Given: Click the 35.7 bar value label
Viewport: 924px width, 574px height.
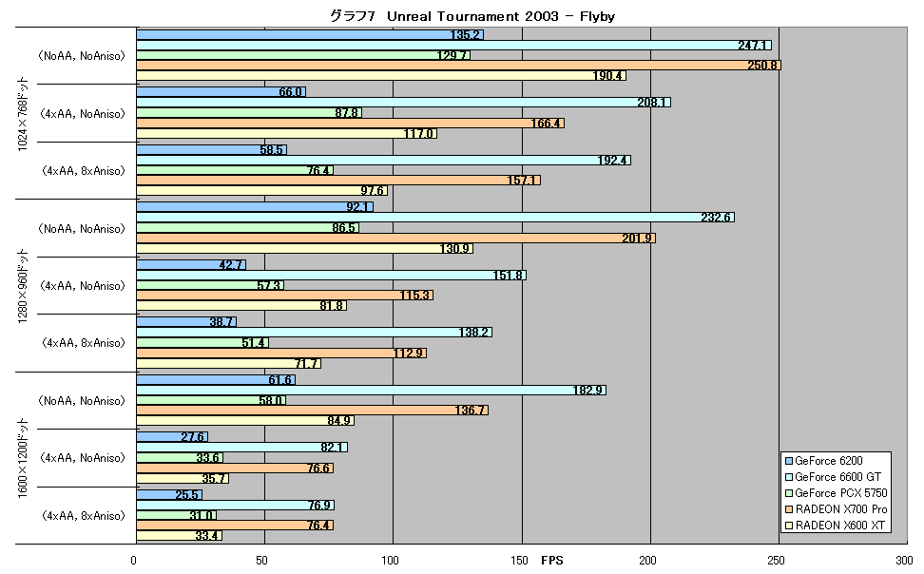Looking at the screenshot, I should pyautogui.click(x=213, y=479).
